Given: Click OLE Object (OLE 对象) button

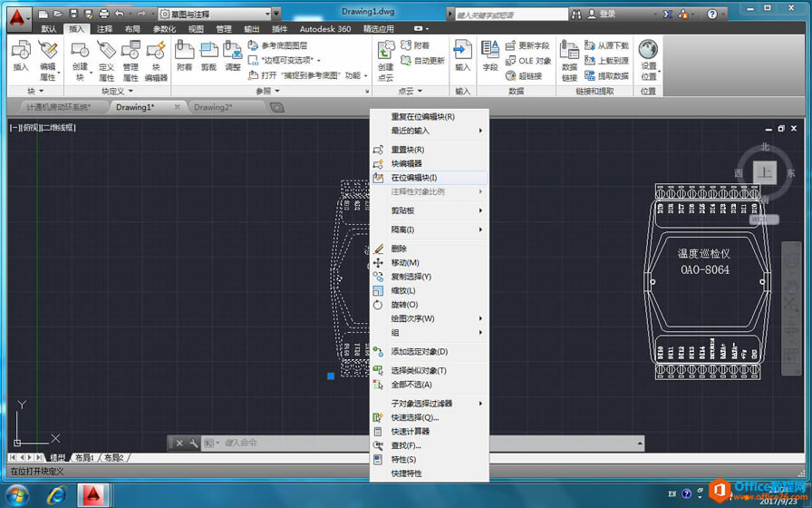Looking at the screenshot, I should coord(527,61).
